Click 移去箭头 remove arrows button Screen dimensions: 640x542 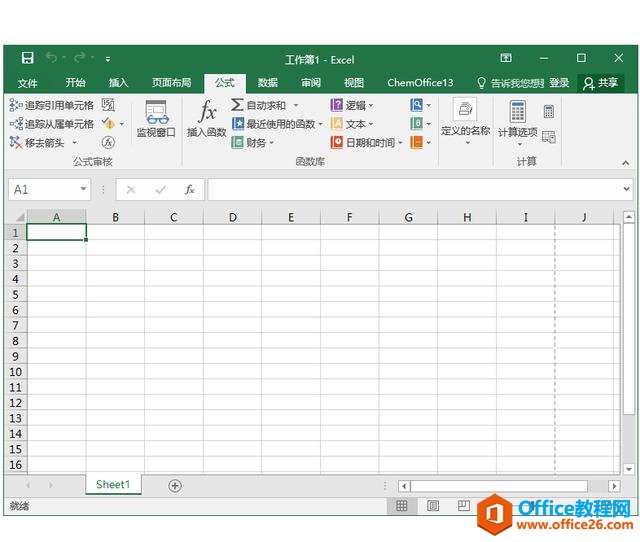click(x=38, y=143)
